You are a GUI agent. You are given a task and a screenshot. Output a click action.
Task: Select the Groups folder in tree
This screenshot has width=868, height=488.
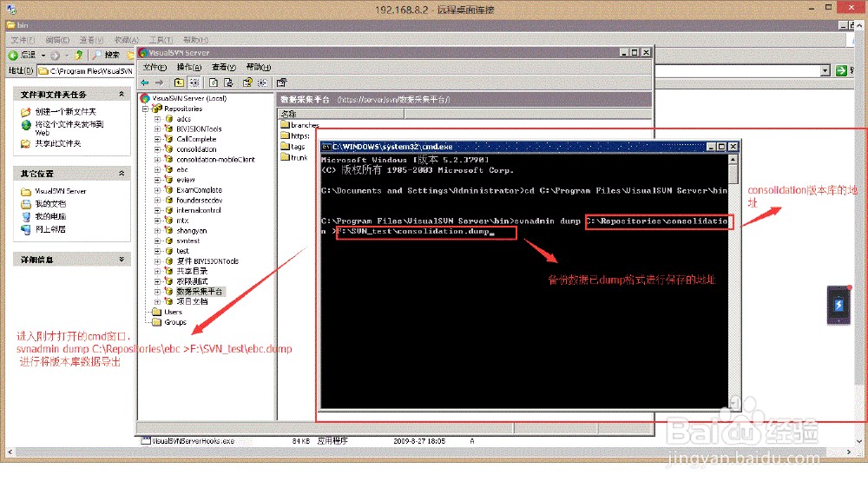pos(169,322)
